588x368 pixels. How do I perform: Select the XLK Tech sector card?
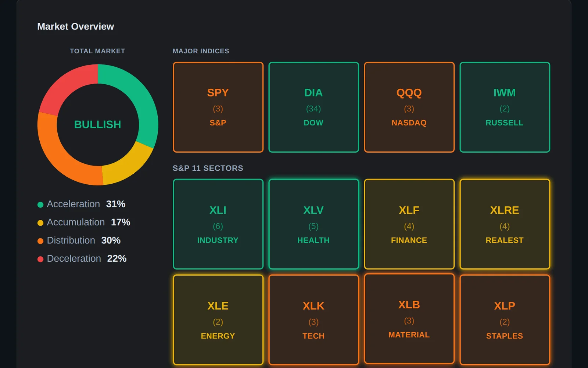[313, 320]
